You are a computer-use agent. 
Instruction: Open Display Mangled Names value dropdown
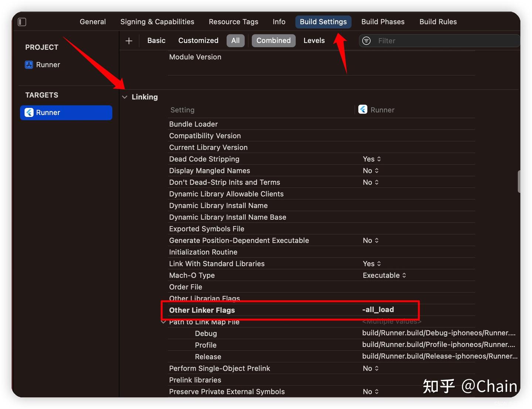(371, 170)
